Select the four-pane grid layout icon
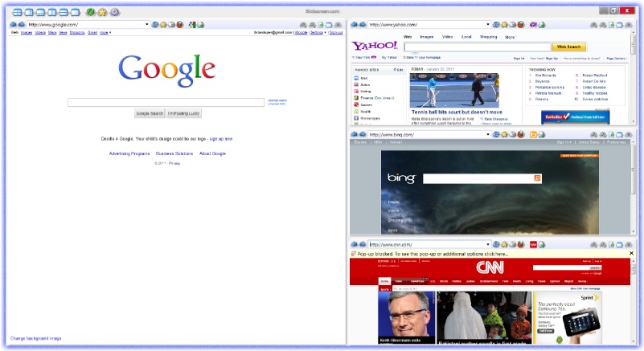Screen dimensions: 644x351 pyautogui.click(x=17, y=12)
